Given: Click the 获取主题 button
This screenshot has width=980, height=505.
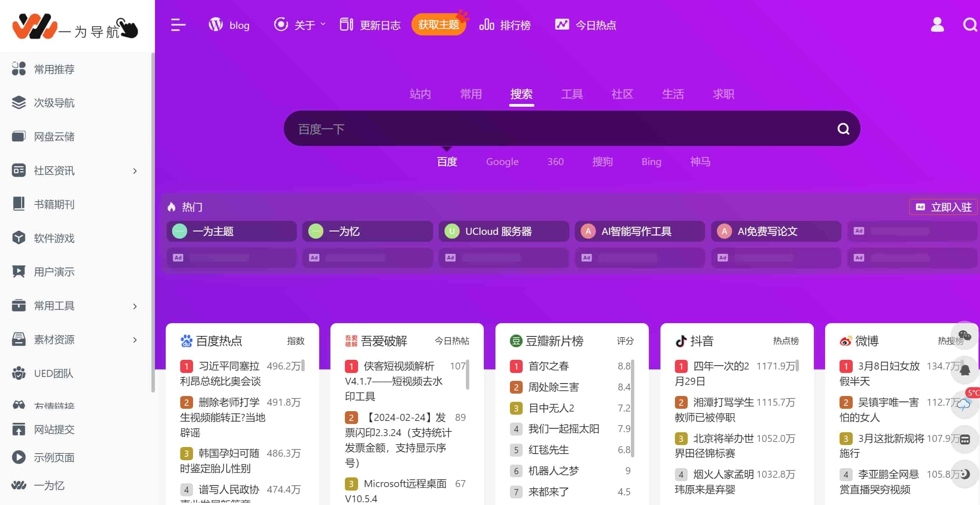Looking at the screenshot, I should click(x=439, y=24).
